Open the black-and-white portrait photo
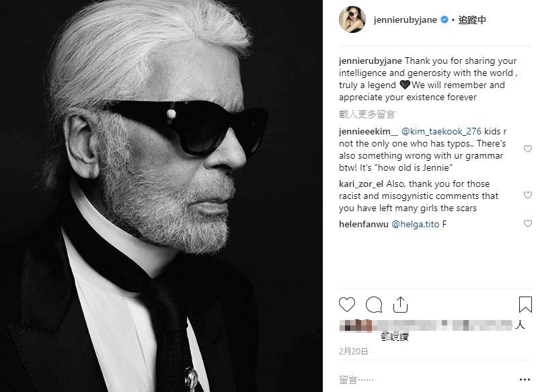Image resolution: width=538 pixels, height=392 pixels. click(x=165, y=195)
